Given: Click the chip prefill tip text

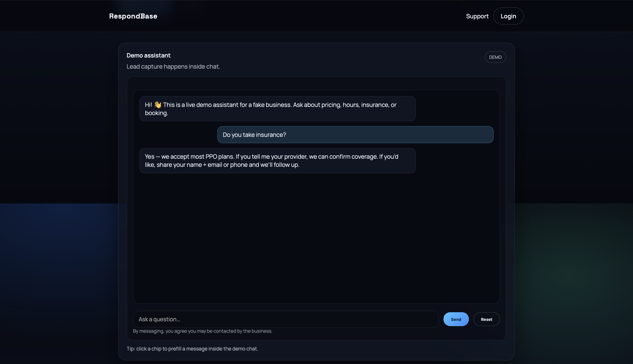Looking at the screenshot, I should pos(192,348).
